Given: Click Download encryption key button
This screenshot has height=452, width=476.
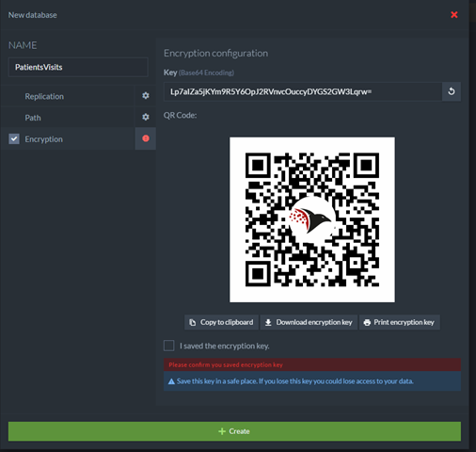Looking at the screenshot, I should tap(309, 322).
